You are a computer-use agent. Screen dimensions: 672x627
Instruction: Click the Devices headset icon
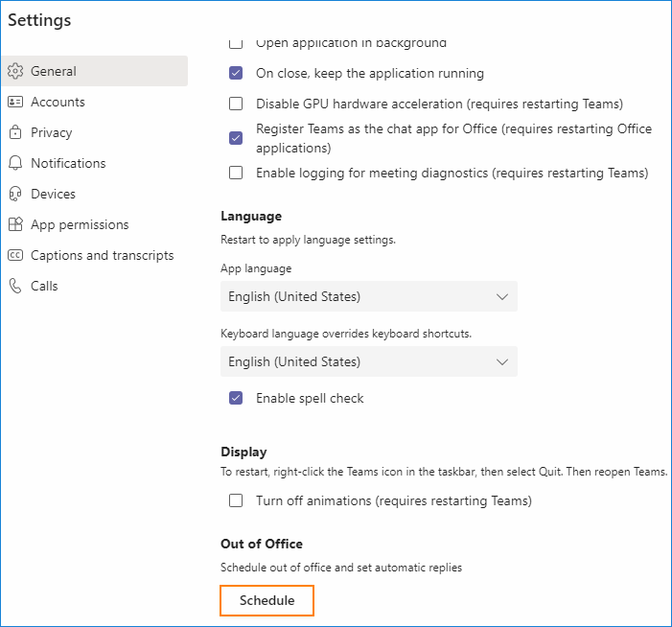point(14,194)
